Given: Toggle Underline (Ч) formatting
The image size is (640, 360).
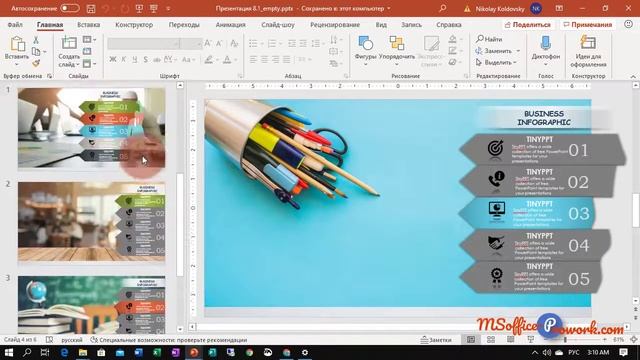Looking at the screenshot, I should point(135,60).
